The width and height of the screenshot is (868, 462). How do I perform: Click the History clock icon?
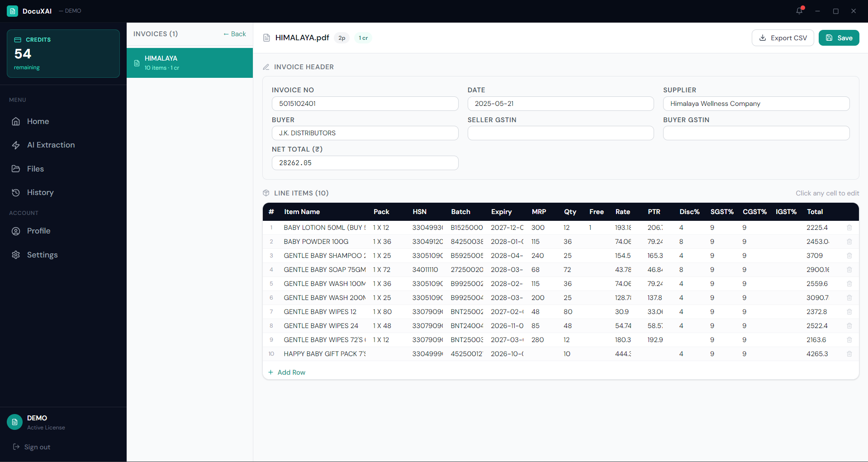pos(16,192)
